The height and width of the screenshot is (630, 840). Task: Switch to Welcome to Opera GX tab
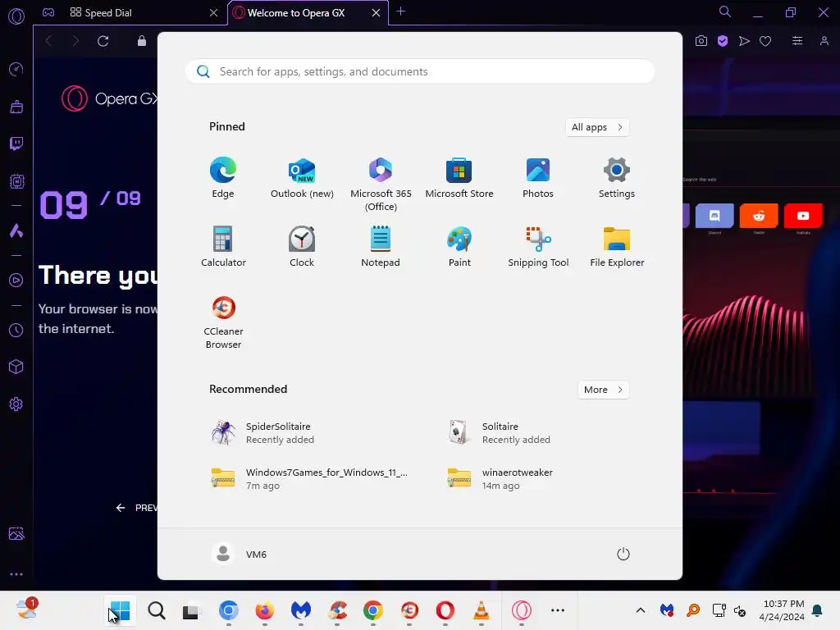click(x=296, y=13)
